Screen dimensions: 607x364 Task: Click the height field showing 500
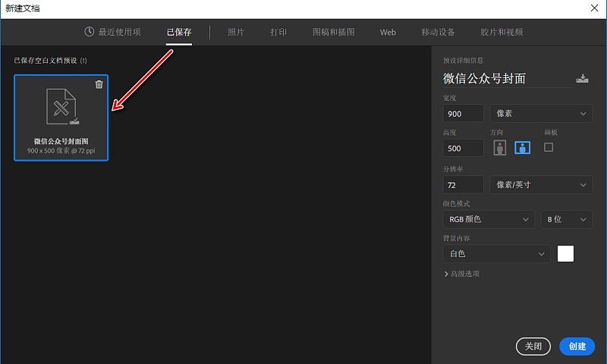coord(463,148)
